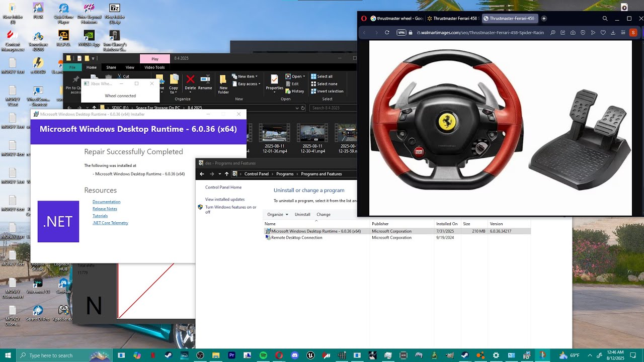Click Uninstall in Programs and Features toolbar

(x=302, y=214)
